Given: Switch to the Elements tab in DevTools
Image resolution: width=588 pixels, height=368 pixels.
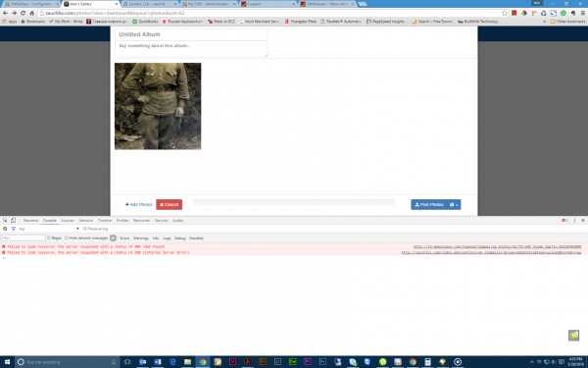Looking at the screenshot, I should (30, 221).
